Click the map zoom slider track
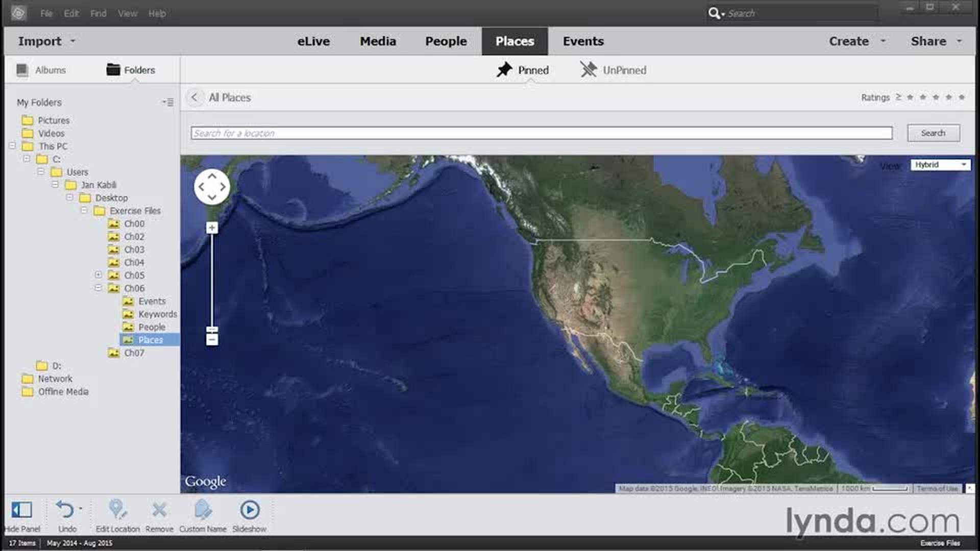This screenshot has width=980, height=551. (x=212, y=281)
